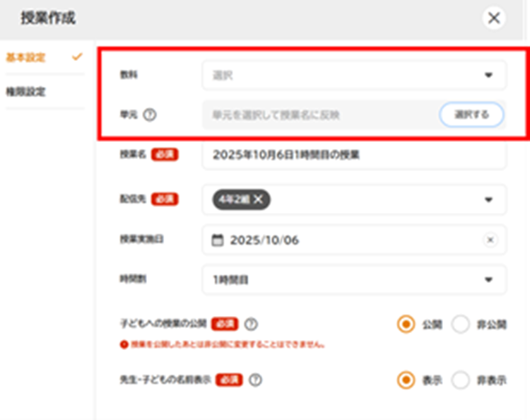The width and height of the screenshot is (530, 420).
Task: Select 表示 radio button for name display
Action: click(x=406, y=380)
